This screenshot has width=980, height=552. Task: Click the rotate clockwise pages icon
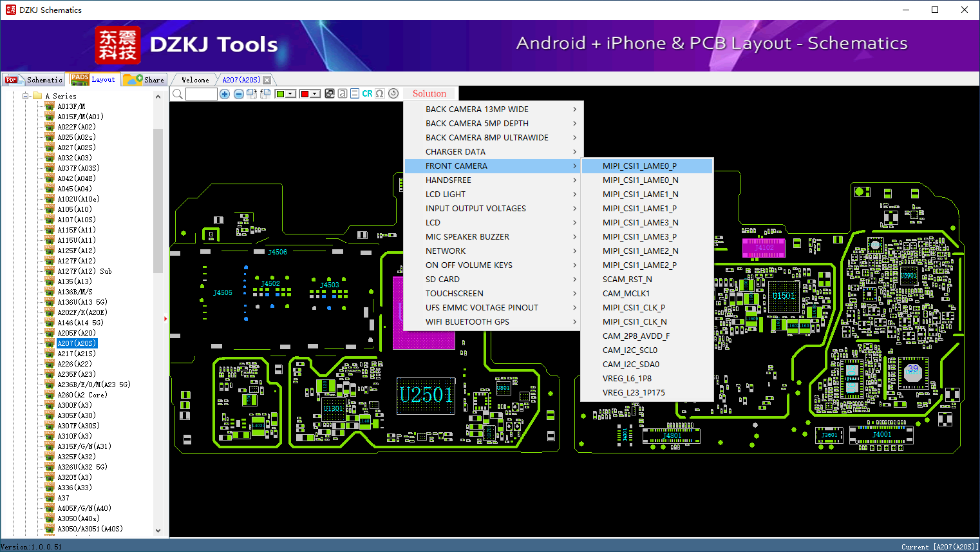coord(252,94)
